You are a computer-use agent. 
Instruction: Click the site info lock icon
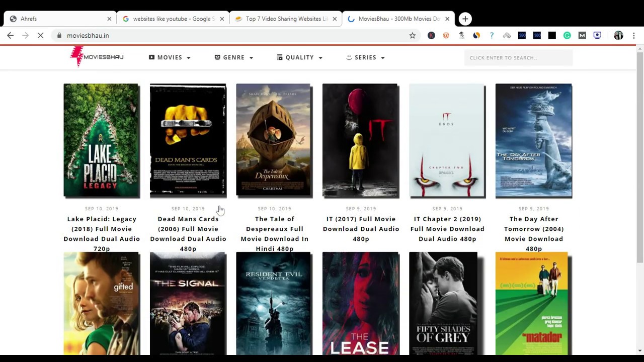tap(59, 35)
